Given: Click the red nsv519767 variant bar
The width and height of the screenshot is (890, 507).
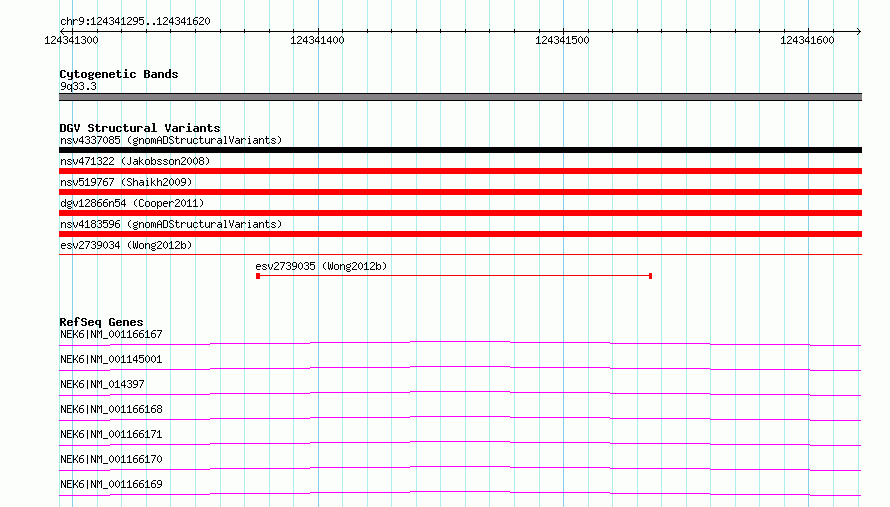Looking at the screenshot, I should point(460,192).
